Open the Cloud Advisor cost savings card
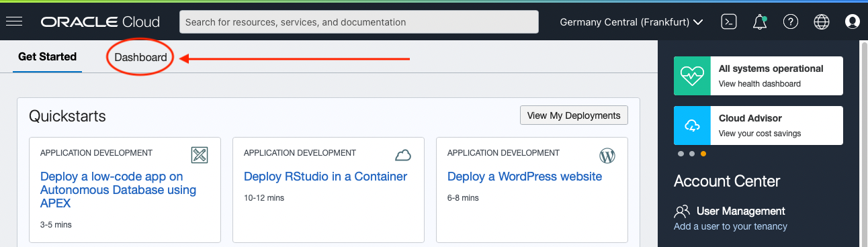The width and height of the screenshot is (868, 247). point(758,126)
